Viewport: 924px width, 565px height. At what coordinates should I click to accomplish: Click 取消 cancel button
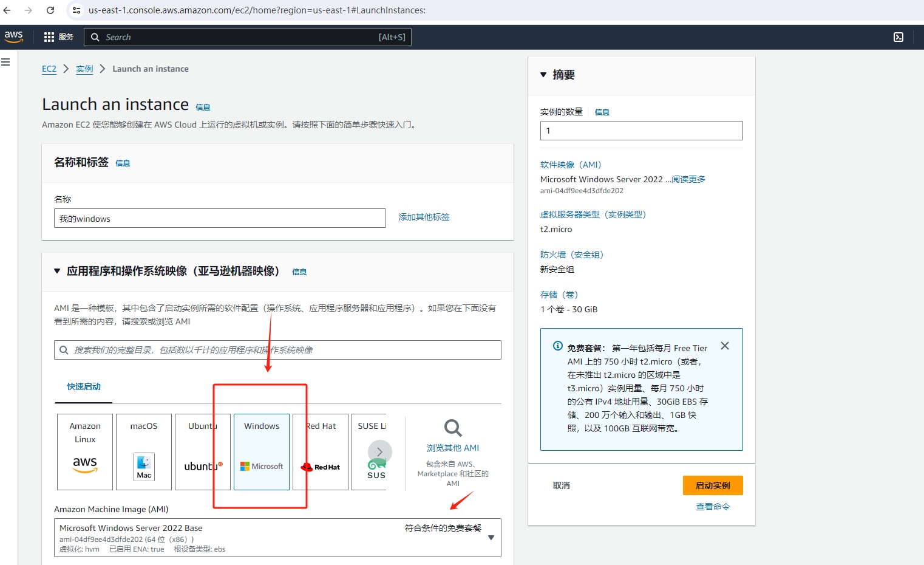point(562,485)
